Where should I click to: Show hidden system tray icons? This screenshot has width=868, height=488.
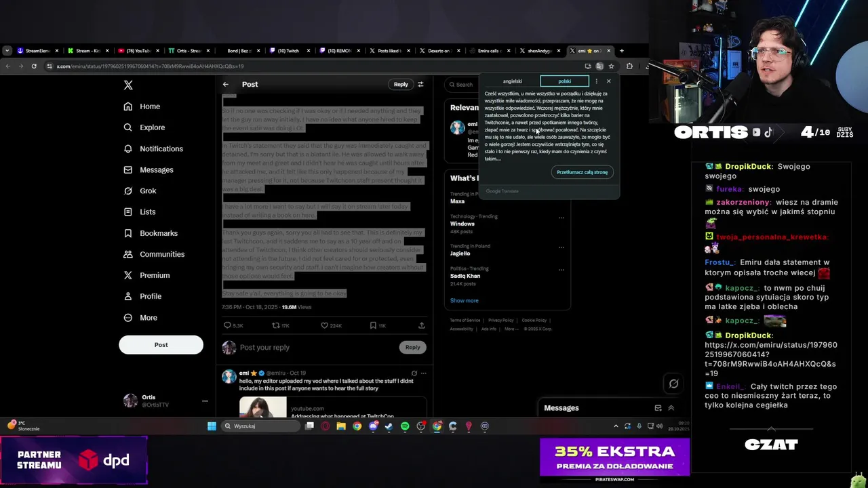(x=616, y=426)
